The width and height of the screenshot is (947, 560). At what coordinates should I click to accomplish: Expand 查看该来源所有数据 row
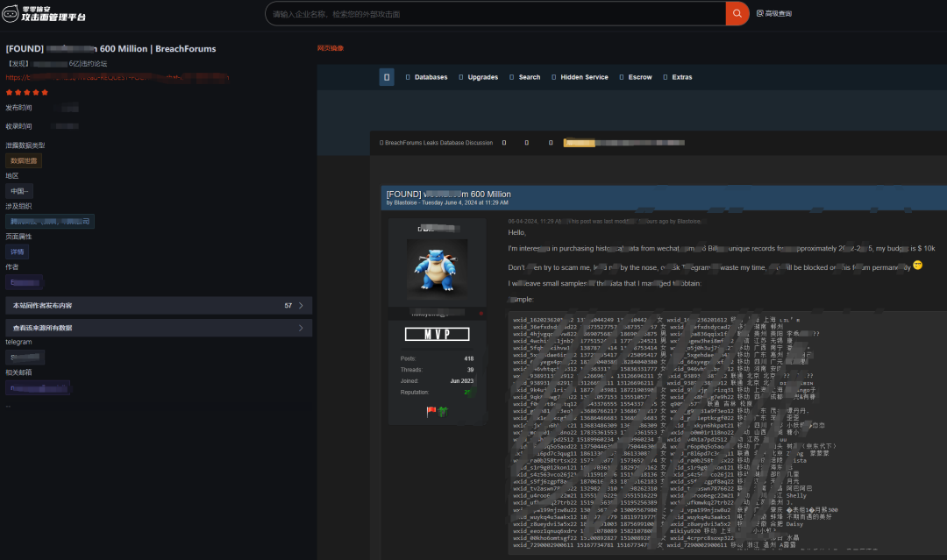(158, 328)
